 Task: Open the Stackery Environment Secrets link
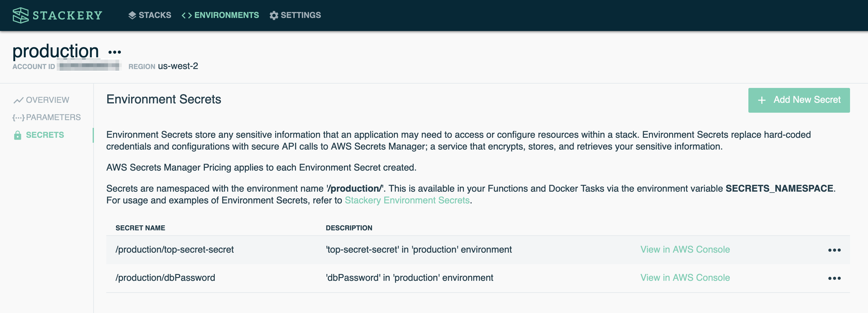pyautogui.click(x=407, y=200)
